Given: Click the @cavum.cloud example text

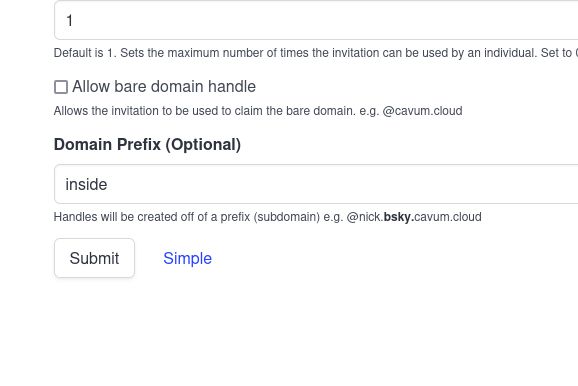Looking at the screenshot, I should [x=422, y=111].
